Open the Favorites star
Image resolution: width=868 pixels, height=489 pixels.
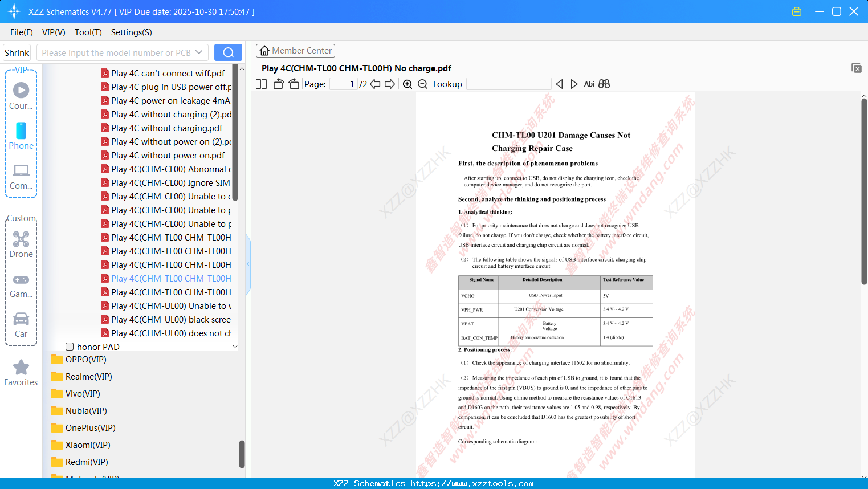tap(21, 373)
